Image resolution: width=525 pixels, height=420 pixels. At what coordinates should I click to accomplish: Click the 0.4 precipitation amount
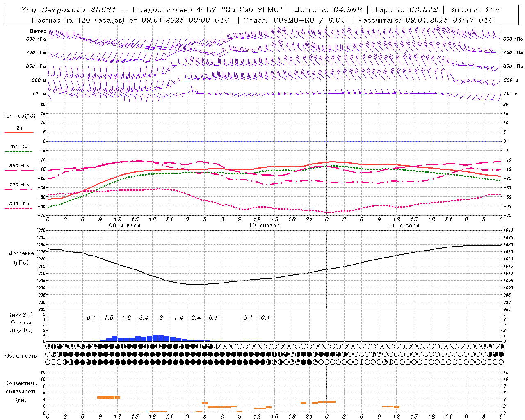click(x=196, y=318)
